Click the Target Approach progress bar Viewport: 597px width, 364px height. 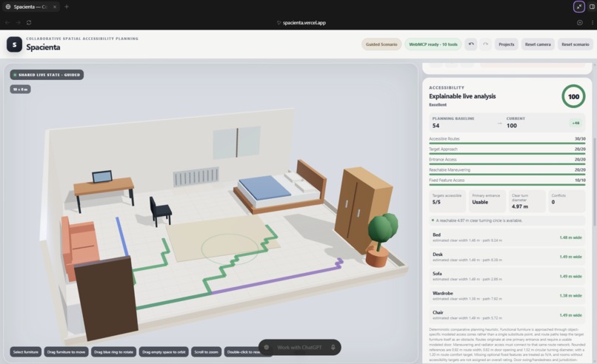[x=507, y=154]
